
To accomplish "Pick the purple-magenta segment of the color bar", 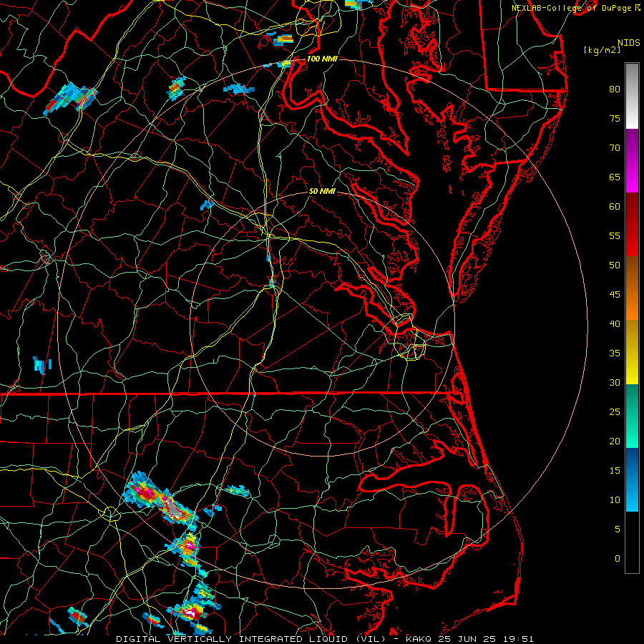I will tap(632, 161).
